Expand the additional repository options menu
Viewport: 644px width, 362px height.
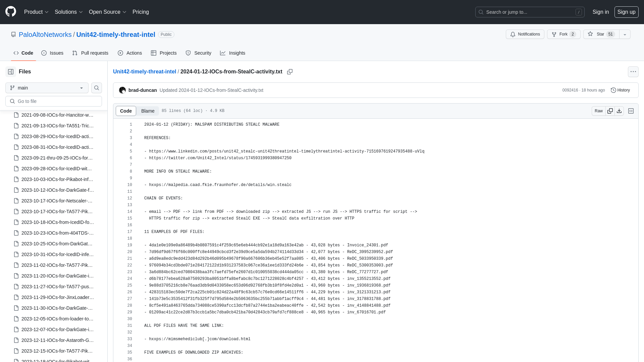[x=625, y=34]
